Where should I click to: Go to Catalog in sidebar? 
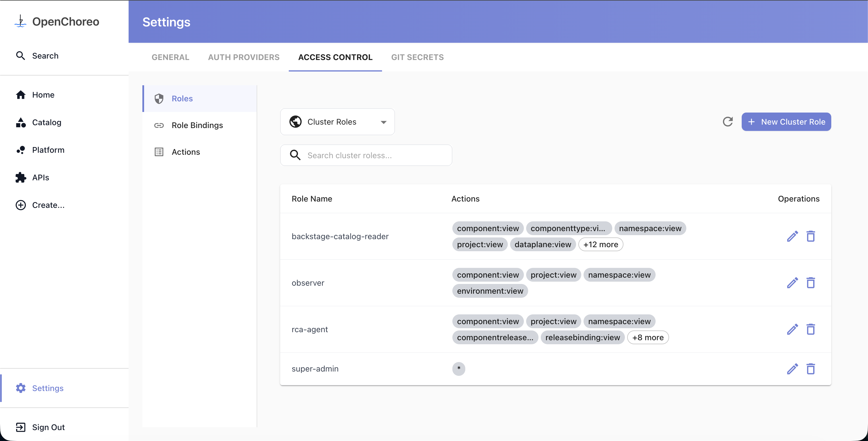[46, 122]
